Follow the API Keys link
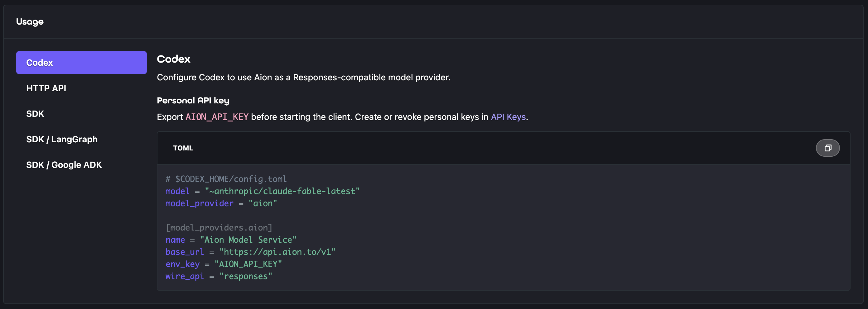The height and width of the screenshot is (309, 868). 508,117
